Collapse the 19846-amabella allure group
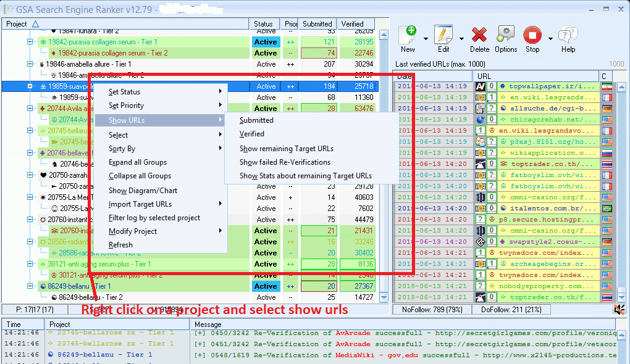 pyautogui.click(x=30, y=64)
